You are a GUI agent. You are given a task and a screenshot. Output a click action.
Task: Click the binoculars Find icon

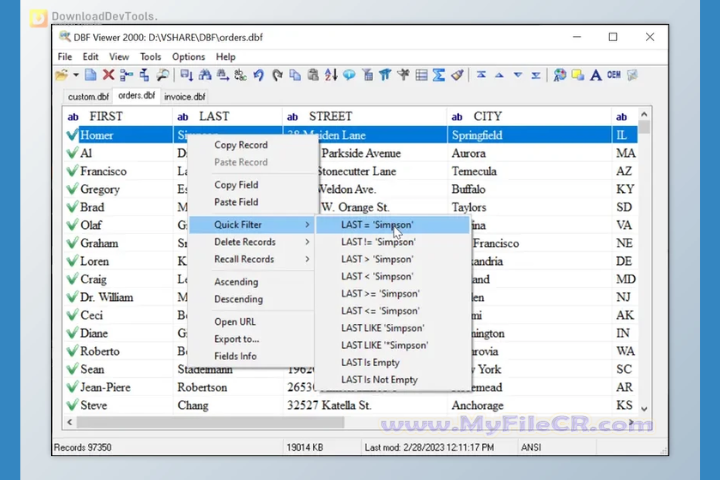coord(205,75)
